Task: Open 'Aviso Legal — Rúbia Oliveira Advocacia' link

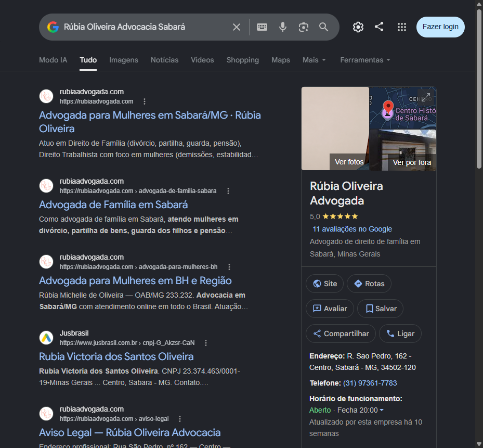Action: click(x=129, y=432)
